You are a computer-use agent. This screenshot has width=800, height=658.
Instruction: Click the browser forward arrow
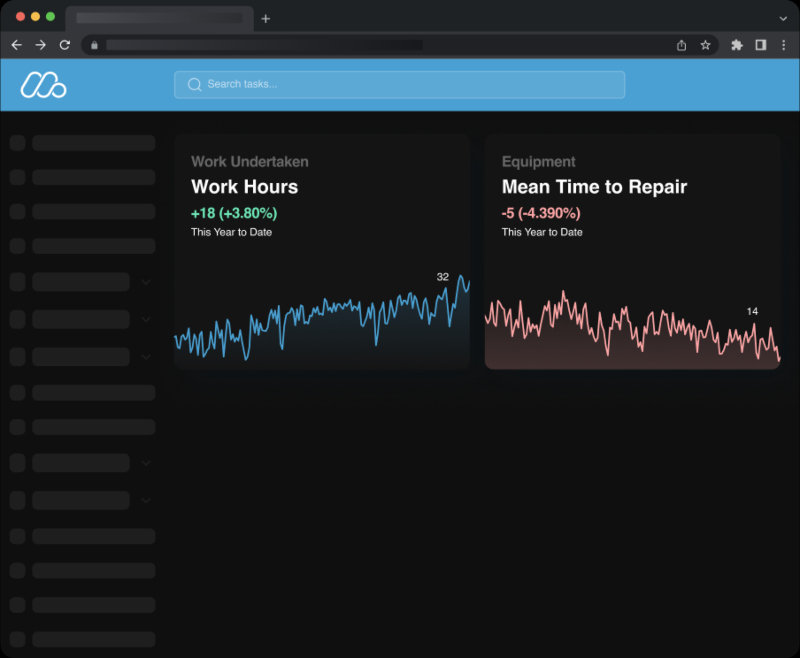click(40, 45)
